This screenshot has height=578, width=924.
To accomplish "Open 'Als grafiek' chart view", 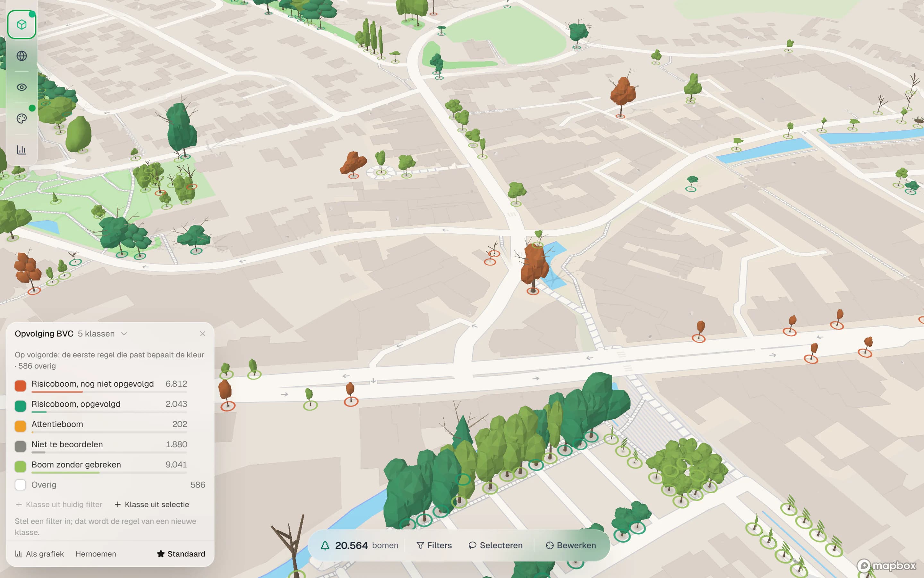I will click(x=39, y=554).
